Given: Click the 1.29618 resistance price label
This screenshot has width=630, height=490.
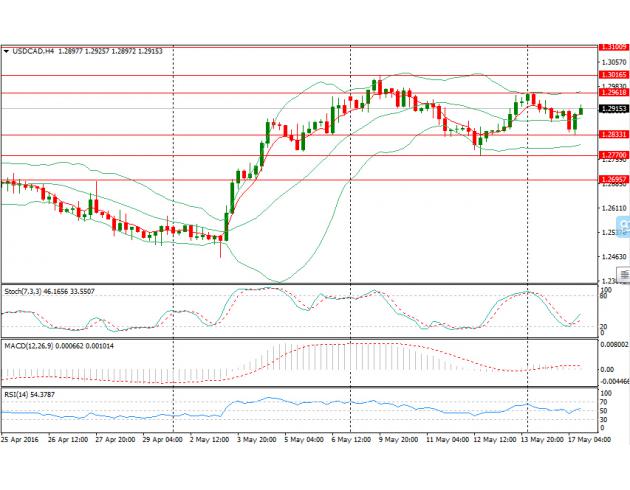Looking at the screenshot, I should point(612,95).
